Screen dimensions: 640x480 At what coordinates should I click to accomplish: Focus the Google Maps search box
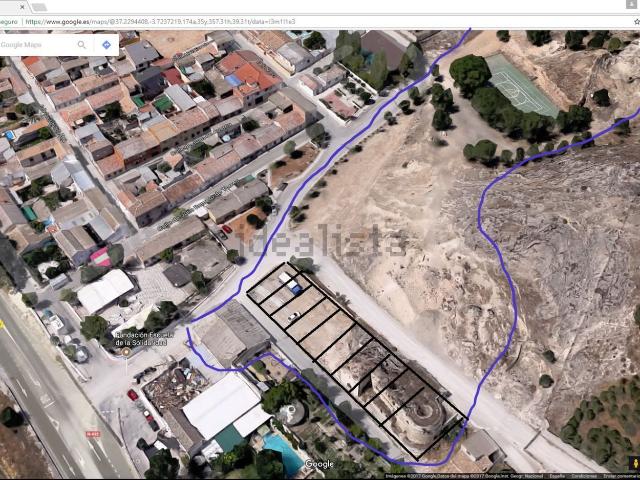pos(36,45)
